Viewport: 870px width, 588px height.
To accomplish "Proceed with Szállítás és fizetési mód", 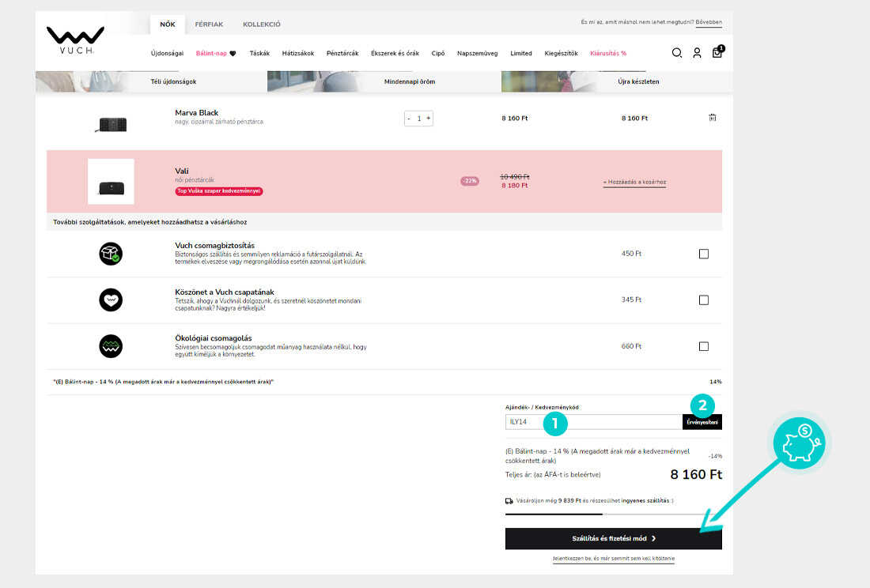I will click(x=613, y=538).
